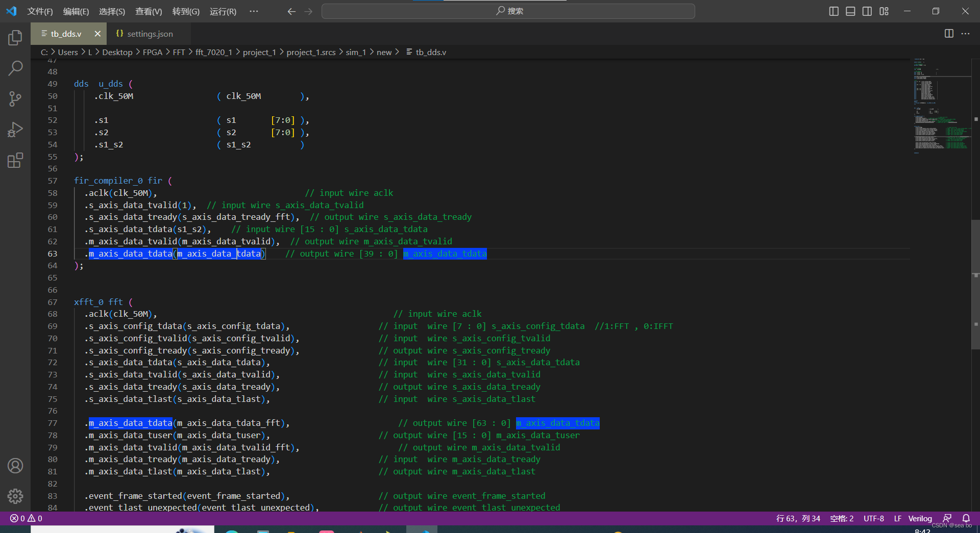Open the title bar overflow menu (…)

(x=254, y=11)
